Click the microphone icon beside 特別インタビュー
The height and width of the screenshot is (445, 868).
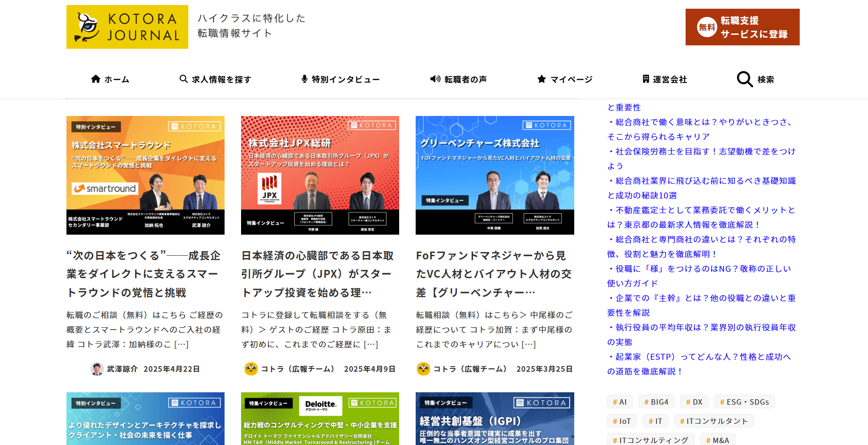click(x=304, y=79)
